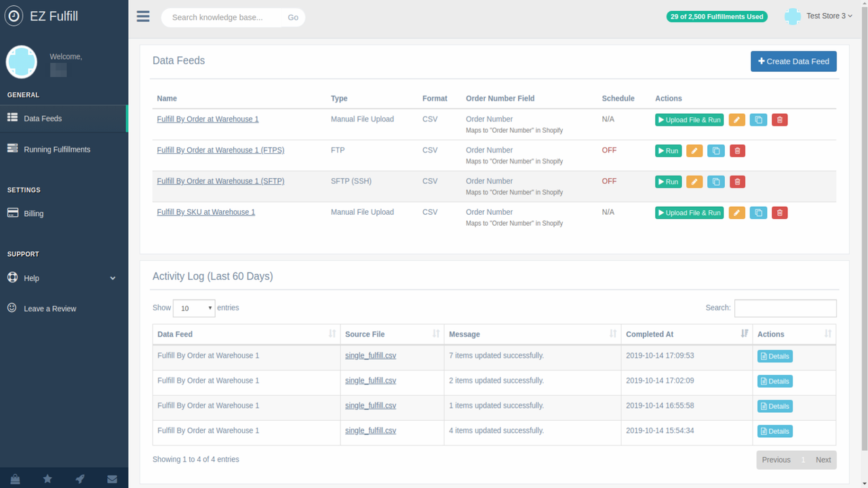The image size is (868, 488).
Task: Click the envelope contact icon in sidebar footer
Action: click(x=112, y=479)
